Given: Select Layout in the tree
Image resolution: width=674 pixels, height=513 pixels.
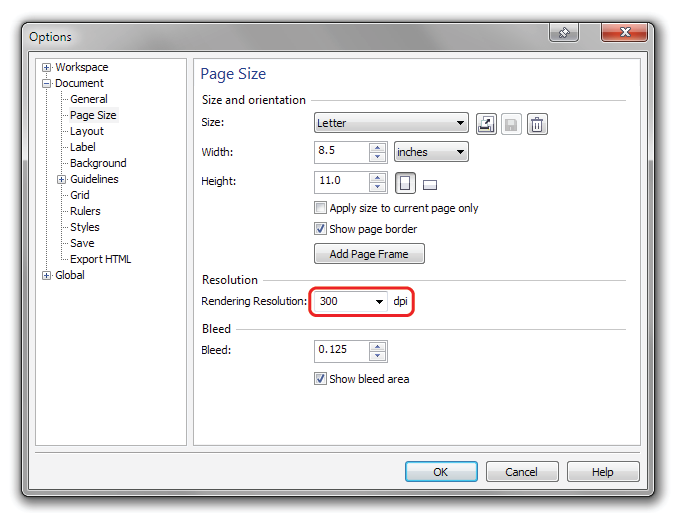Looking at the screenshot, I should click(x=87, y=131).
